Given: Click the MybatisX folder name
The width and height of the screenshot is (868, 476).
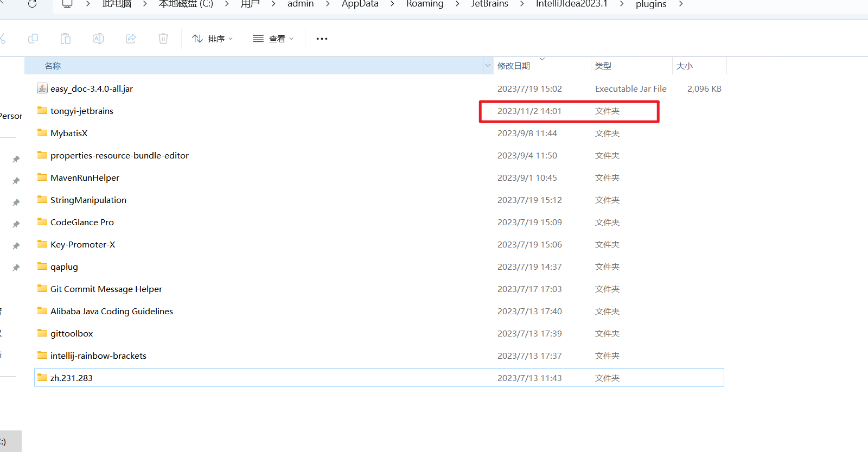Looking at the screenshot, I should pyautogui.click(x=69, y=133).
